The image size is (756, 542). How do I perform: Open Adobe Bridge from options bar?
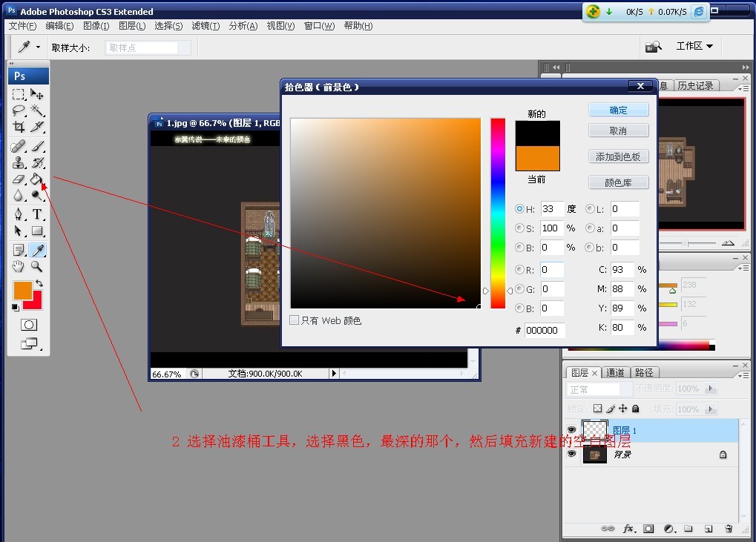tap(654, 46)
